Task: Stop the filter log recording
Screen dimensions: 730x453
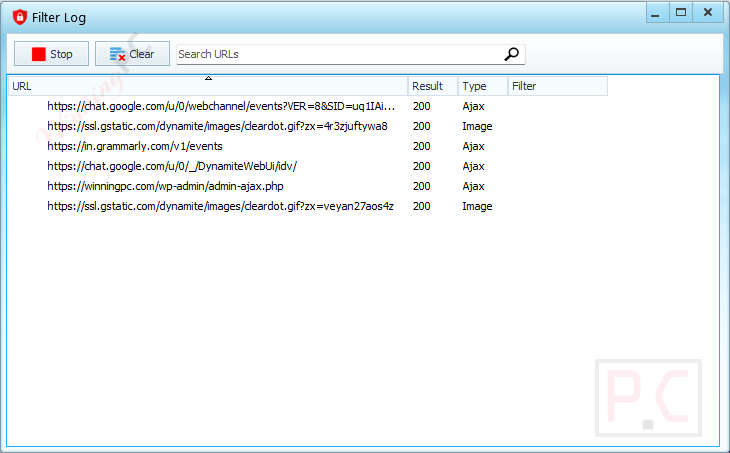Action: [x=51, y=54]
